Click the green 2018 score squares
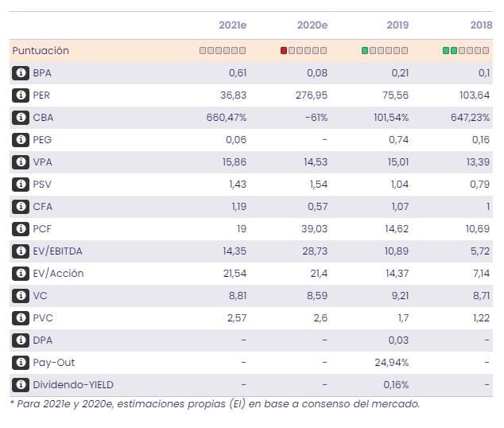This screenshot has height=428, width=504. tap(450, 51)
